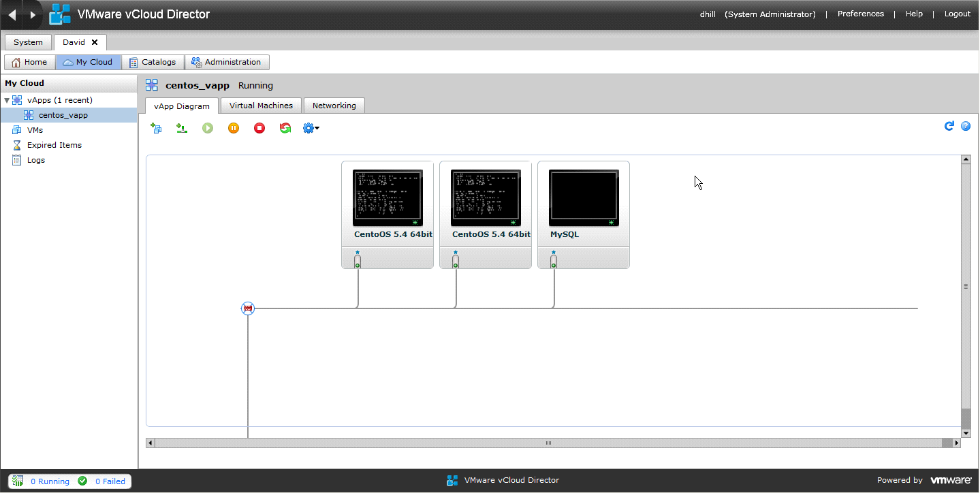This screenshot has height=493, width=980.
Task: Switch to the Networking tab
Action: pyautogui.click(x=334, y=106)
